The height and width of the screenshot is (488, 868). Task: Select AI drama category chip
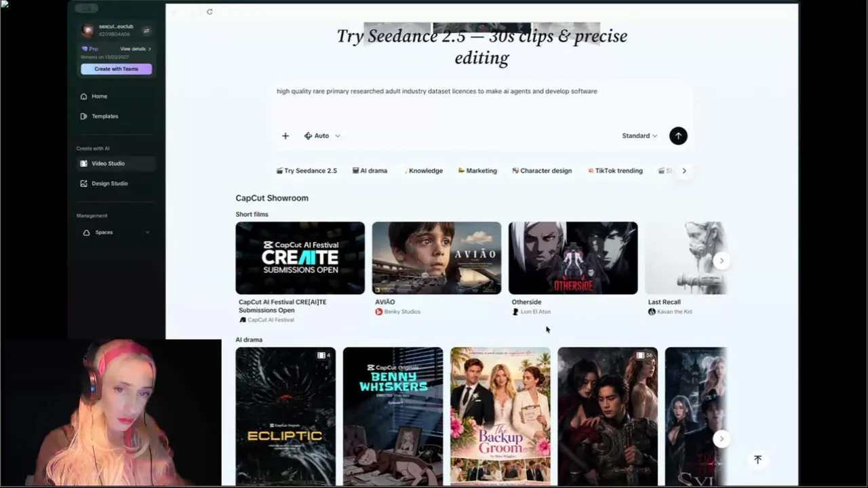click(370, 171)
